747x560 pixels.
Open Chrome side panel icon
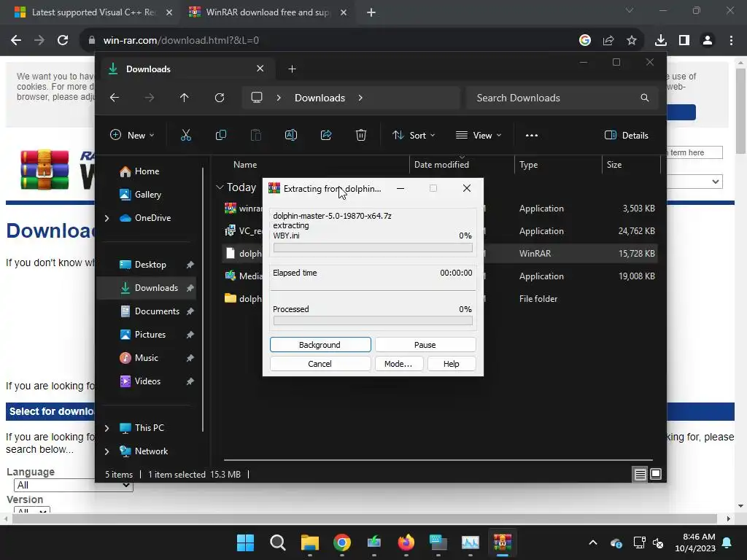click(x=684, y=41)
